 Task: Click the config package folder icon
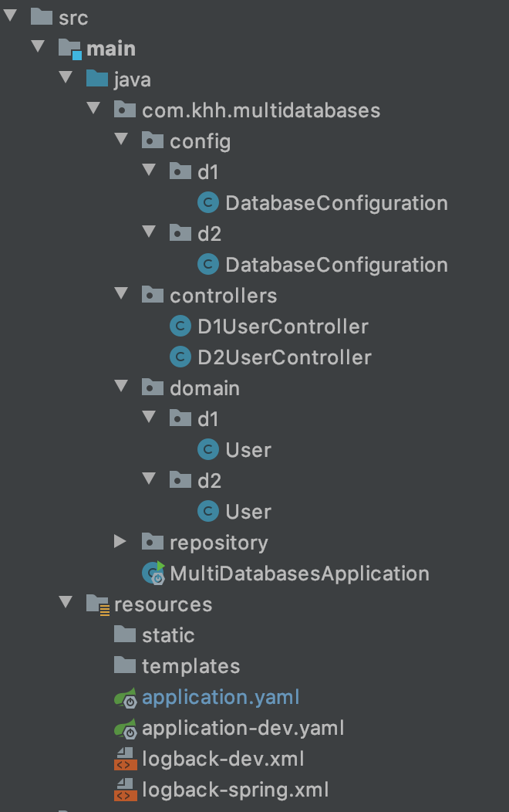(x=151, y=140)
